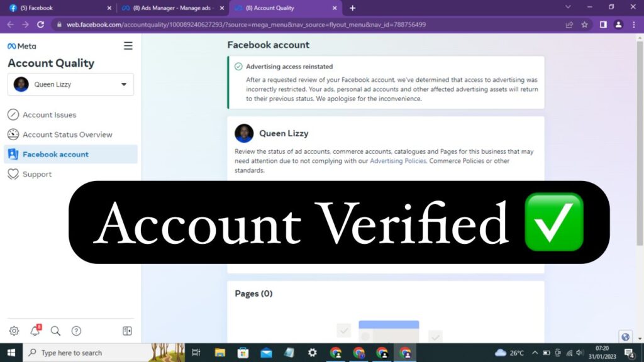The width and height of the screenshot is (644, 362).
Task: Click the 'Account Quality' sidebar title
Action: coord(51,63)
